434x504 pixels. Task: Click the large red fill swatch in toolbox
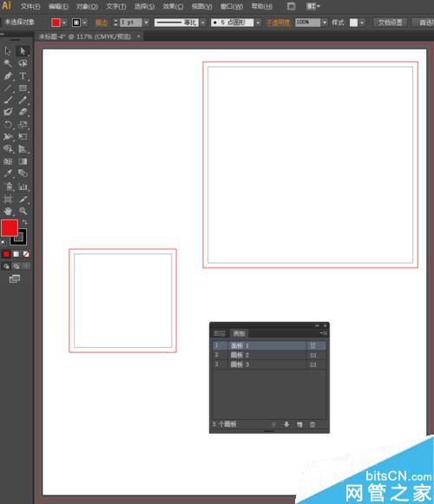click(x=10, y=228)
